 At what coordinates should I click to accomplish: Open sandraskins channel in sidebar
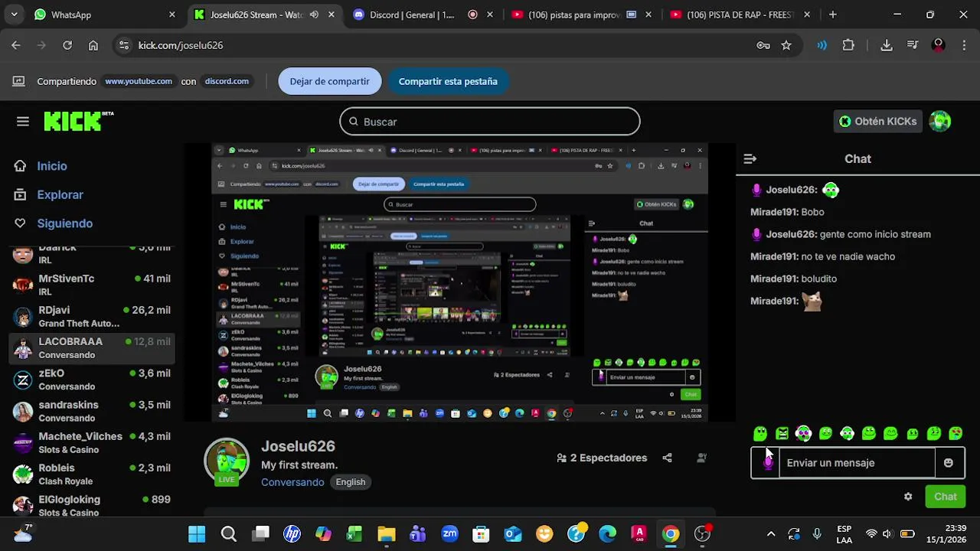[x=93, y=411]
